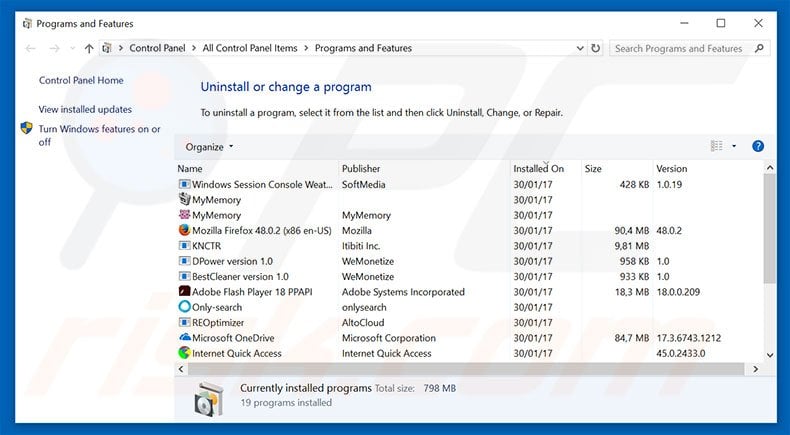Click the installed programs disc box icon
The height and width of the screenshot is (435, 790).
(x=209, y=399)
